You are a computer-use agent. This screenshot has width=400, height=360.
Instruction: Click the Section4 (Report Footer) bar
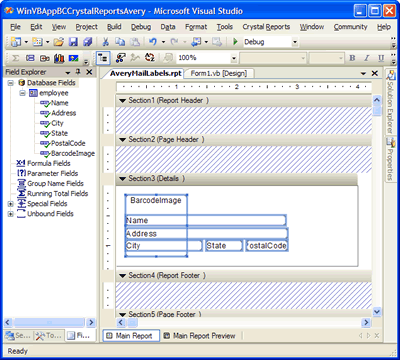coord(243,276)
